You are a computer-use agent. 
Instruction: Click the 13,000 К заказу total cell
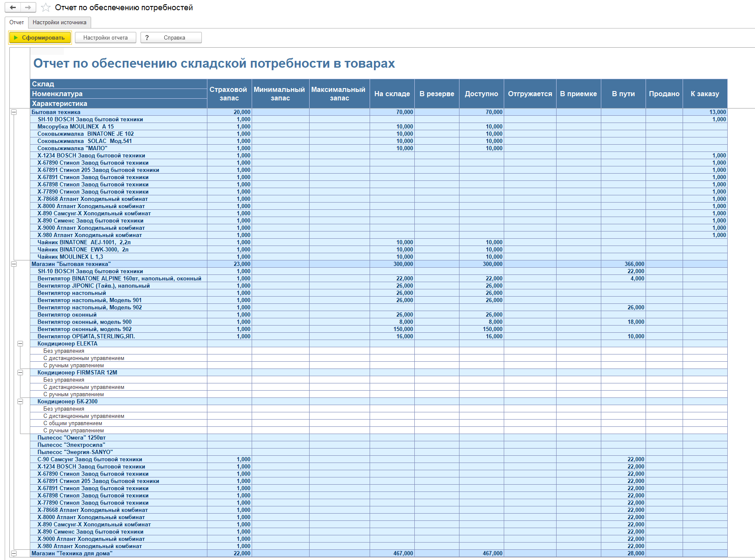click(x=705, y=112)
